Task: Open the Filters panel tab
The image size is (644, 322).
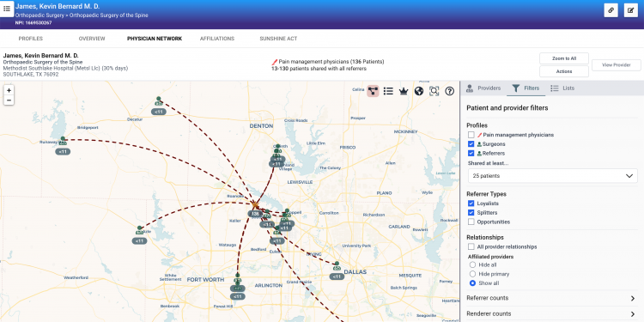Action: click(x=526, y=88)
